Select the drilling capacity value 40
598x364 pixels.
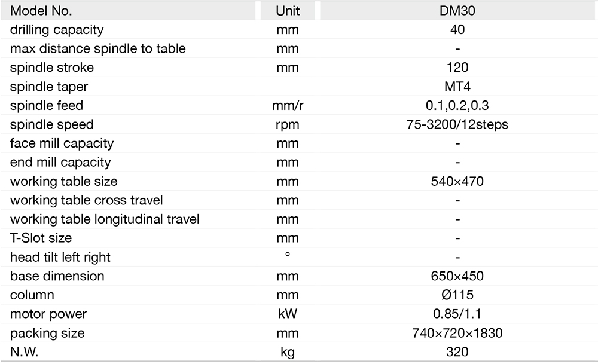(457, 30)
